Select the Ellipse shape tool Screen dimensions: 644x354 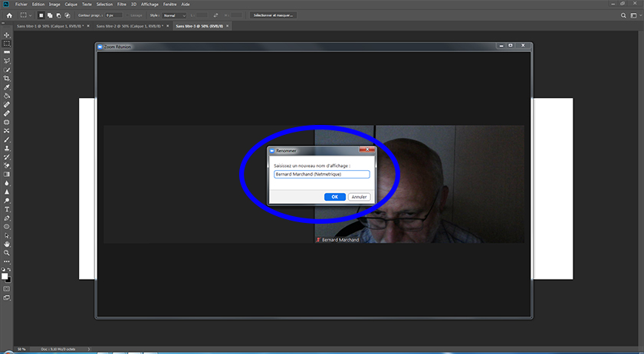(7, 227)
